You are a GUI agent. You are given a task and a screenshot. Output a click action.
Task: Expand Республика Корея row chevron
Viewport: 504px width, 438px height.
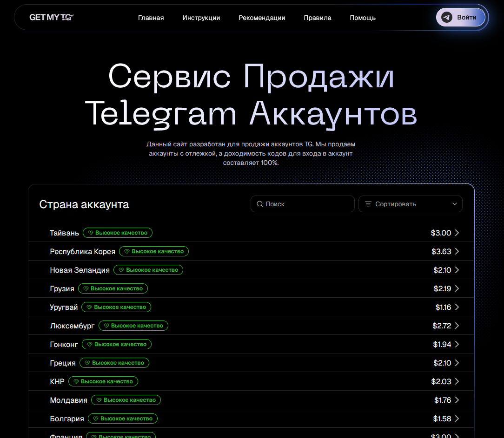pos(457,251)
